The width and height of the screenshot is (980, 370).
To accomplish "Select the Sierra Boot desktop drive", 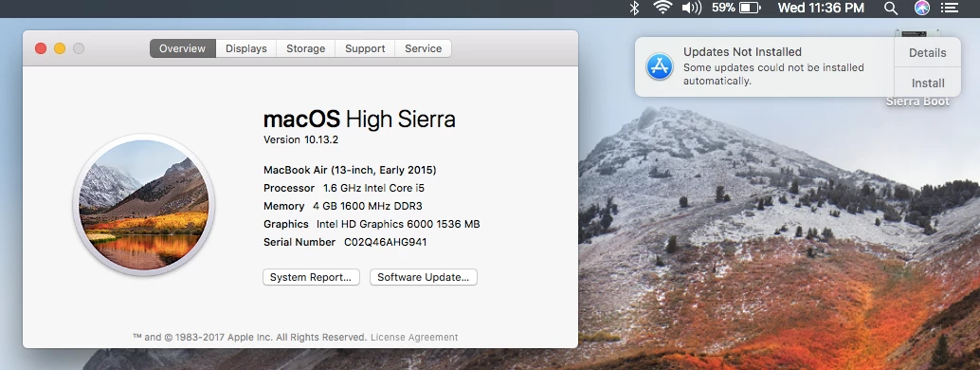I will pos(916,101).
